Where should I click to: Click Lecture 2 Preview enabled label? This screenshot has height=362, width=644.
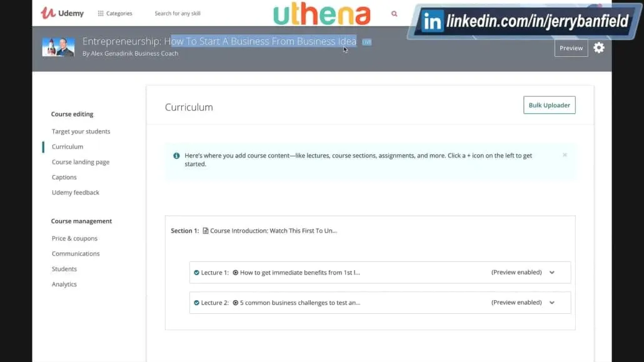[516, 303]
